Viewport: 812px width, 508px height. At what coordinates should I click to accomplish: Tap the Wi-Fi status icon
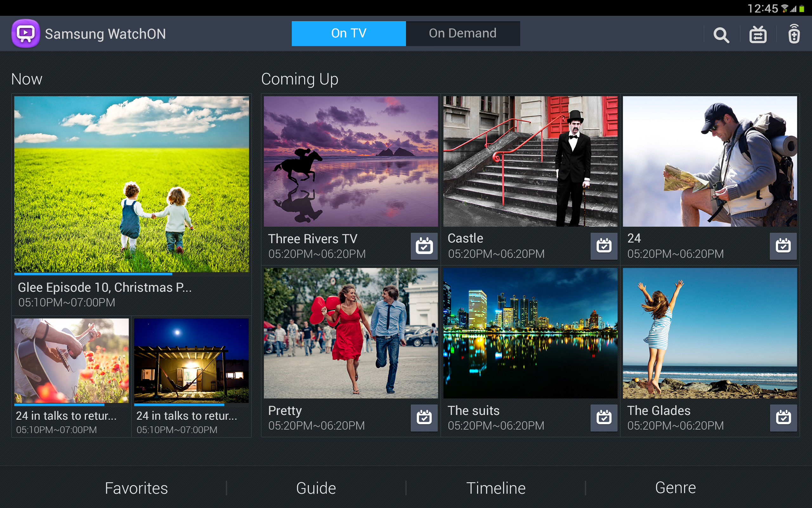point(784,8)
